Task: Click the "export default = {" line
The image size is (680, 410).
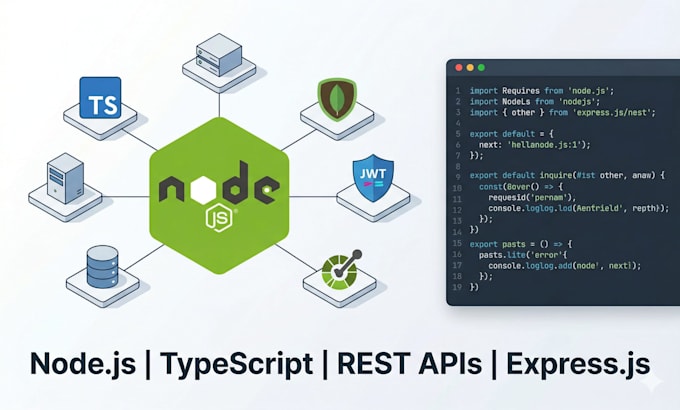Action: tap(512, 134)
